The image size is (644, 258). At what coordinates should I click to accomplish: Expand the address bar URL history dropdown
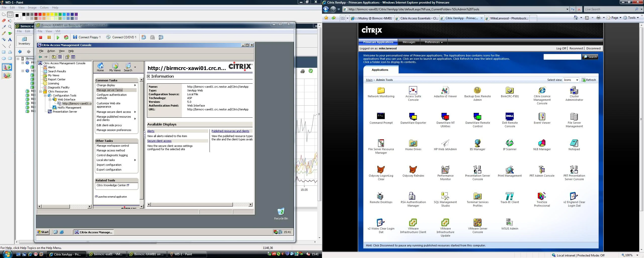567,9
